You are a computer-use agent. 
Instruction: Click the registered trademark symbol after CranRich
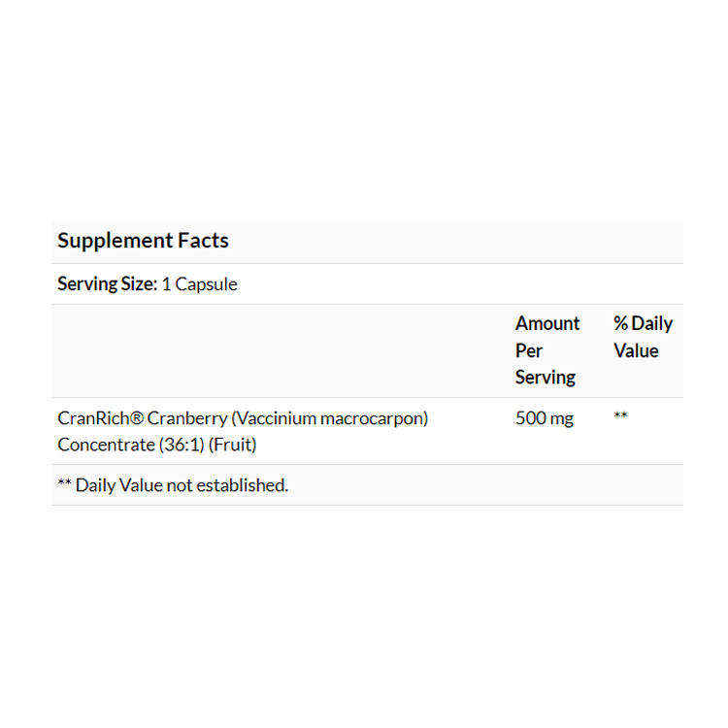point(137,418)
